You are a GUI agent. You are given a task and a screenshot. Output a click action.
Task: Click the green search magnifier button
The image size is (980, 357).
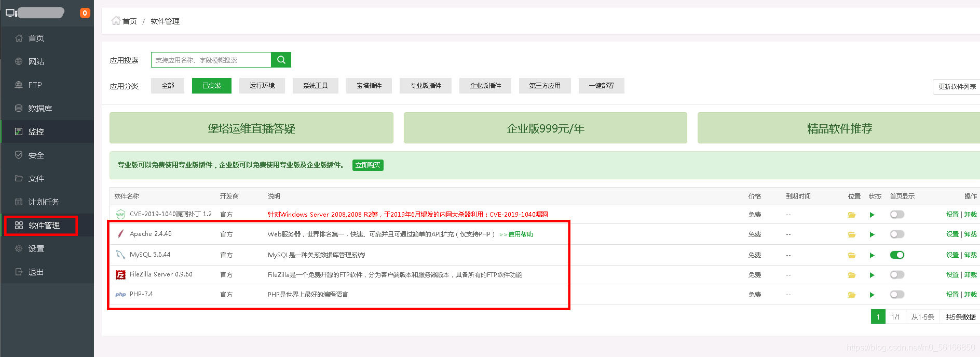pyautogui.click(x=281, y=60)
